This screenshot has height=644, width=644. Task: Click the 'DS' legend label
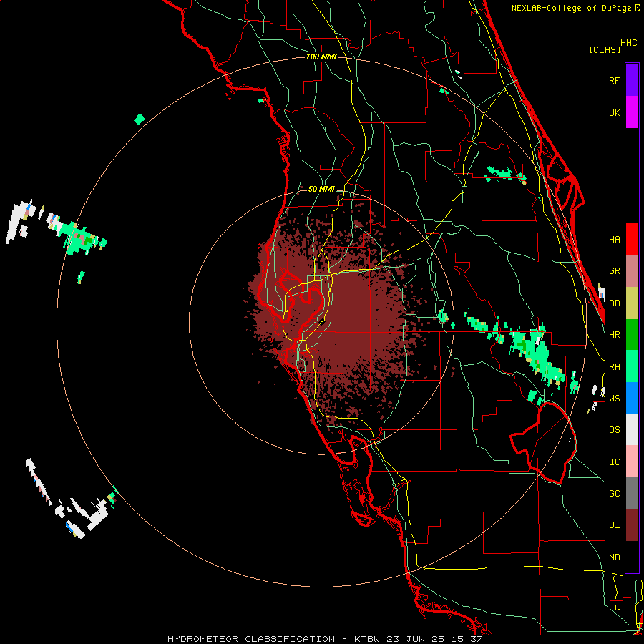coord(615,429)
